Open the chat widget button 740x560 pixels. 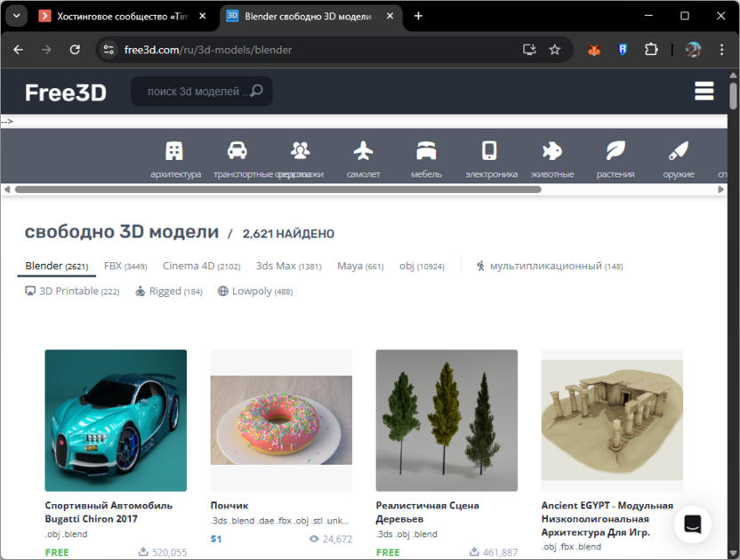click(x=692, y=524)
